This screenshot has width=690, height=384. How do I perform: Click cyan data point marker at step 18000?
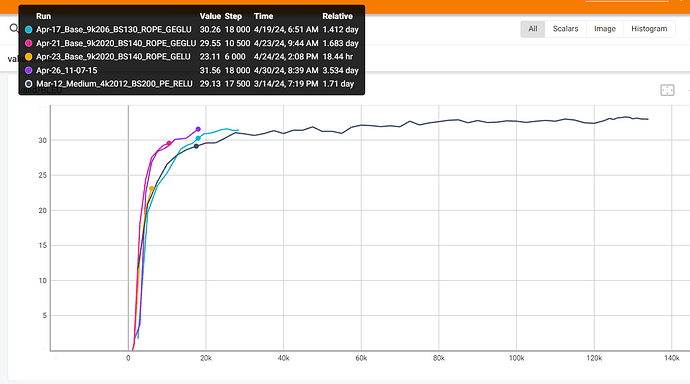pos(198,138)
